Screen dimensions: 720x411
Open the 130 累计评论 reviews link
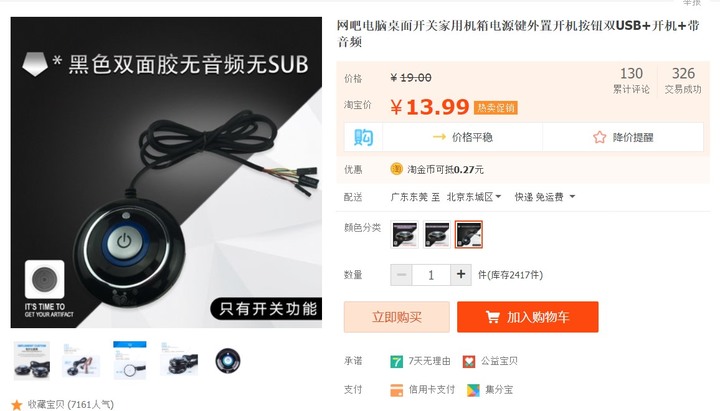tap(631, 80)
